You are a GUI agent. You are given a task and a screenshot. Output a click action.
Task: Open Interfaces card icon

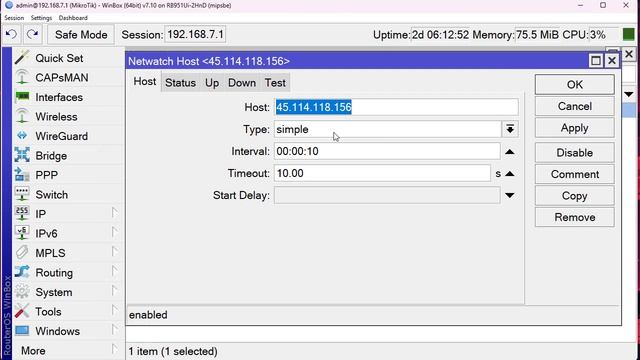[22, 97]
